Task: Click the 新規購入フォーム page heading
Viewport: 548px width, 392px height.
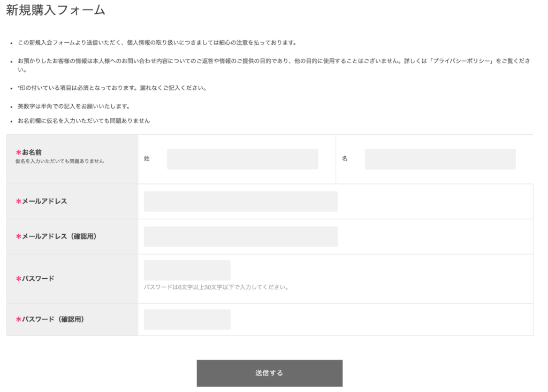Action: coord(54,9)
